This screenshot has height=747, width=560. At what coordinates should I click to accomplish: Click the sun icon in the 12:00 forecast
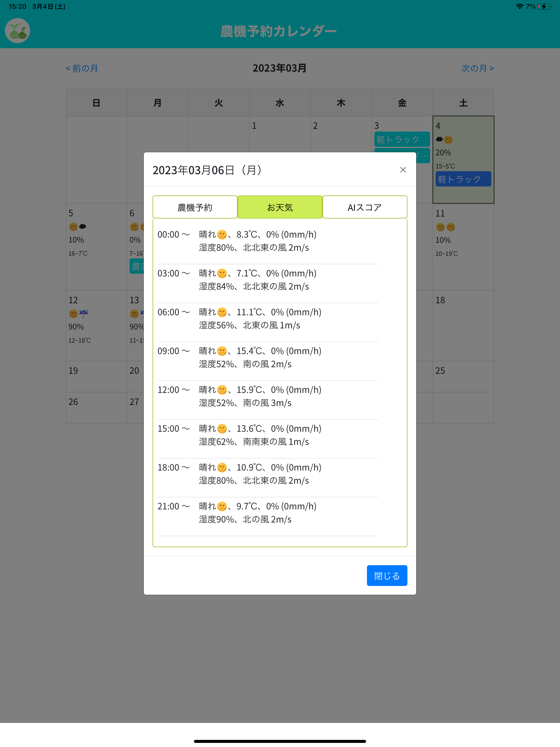[x=222, y=390]
